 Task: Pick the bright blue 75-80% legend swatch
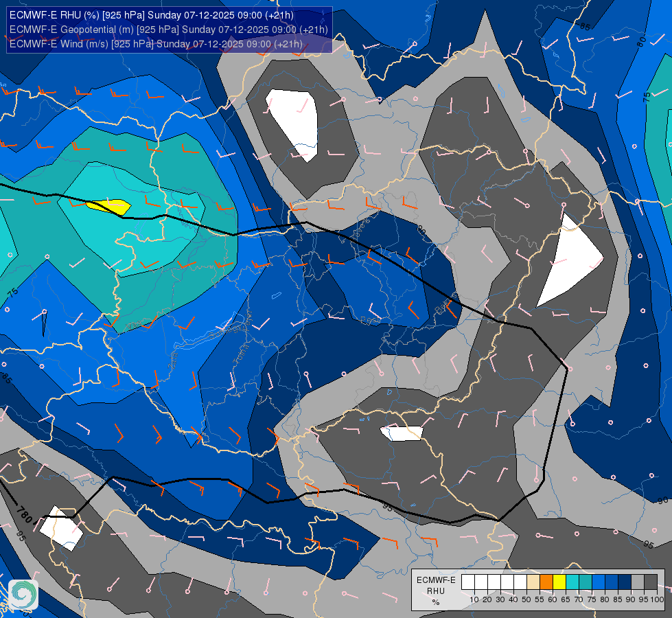tap(599, 582)
